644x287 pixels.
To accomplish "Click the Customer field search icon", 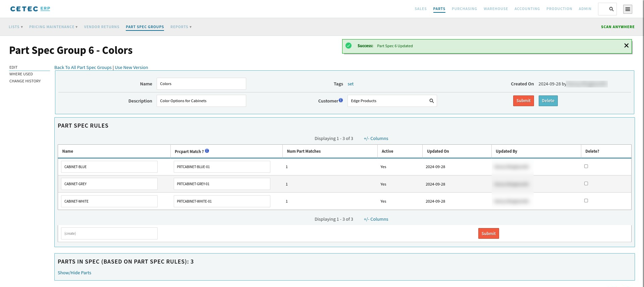I will tap(431, 101).
